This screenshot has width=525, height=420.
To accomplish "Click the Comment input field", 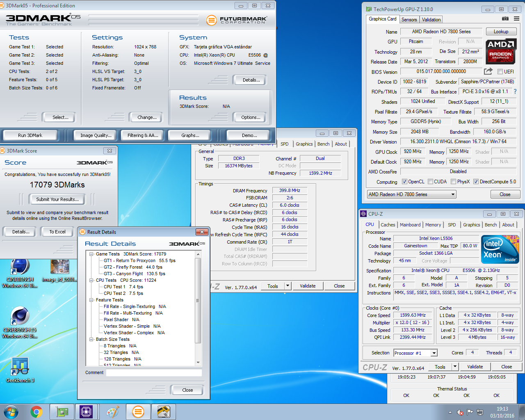I will 154,372.
